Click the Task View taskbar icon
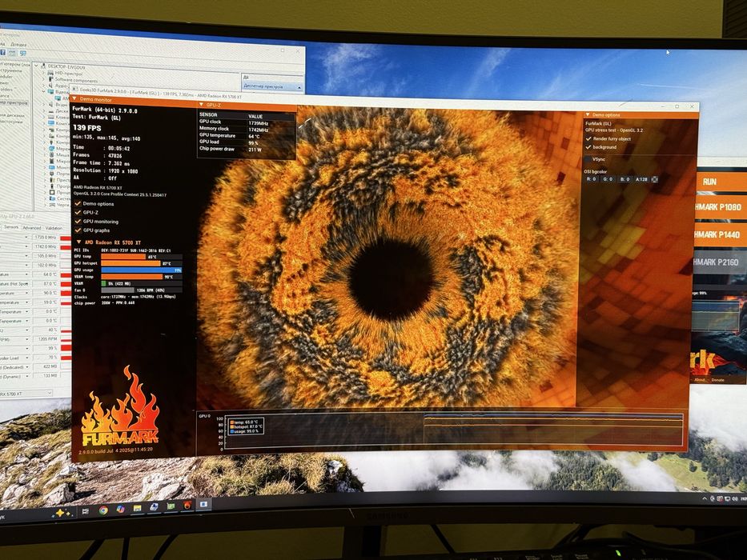 tap(86, 511)
